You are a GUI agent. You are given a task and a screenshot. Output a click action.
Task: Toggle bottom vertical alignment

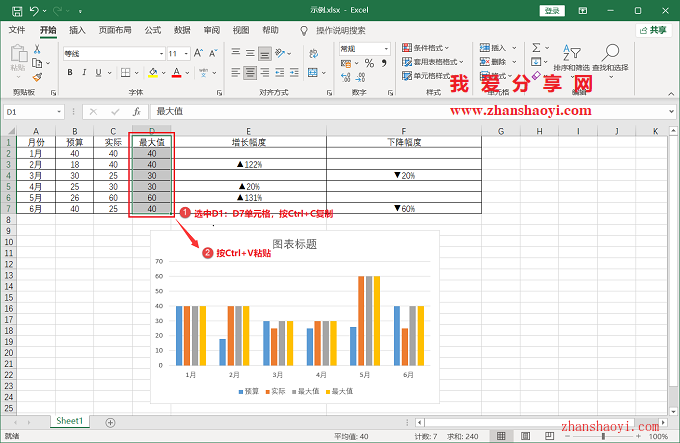coord(265,53)
